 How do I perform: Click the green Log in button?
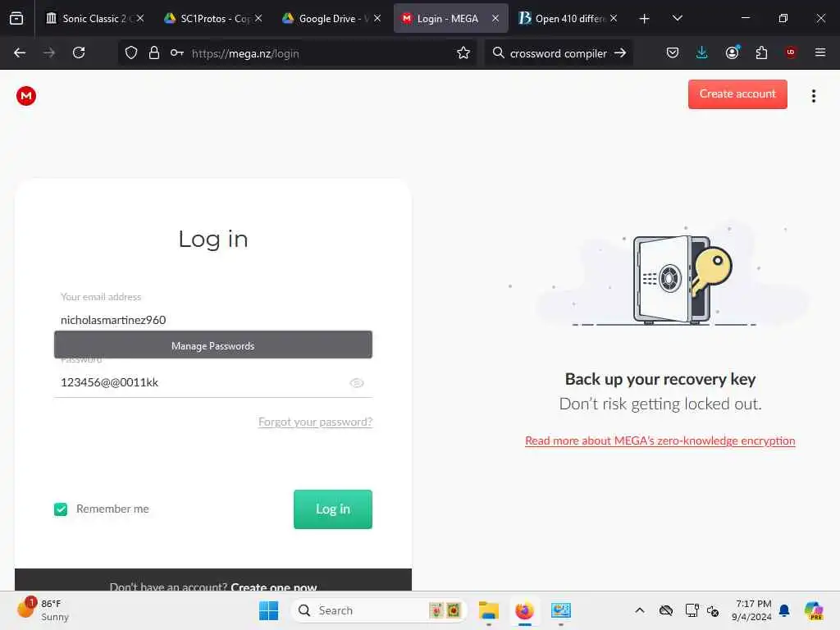[x=333, y=509]
